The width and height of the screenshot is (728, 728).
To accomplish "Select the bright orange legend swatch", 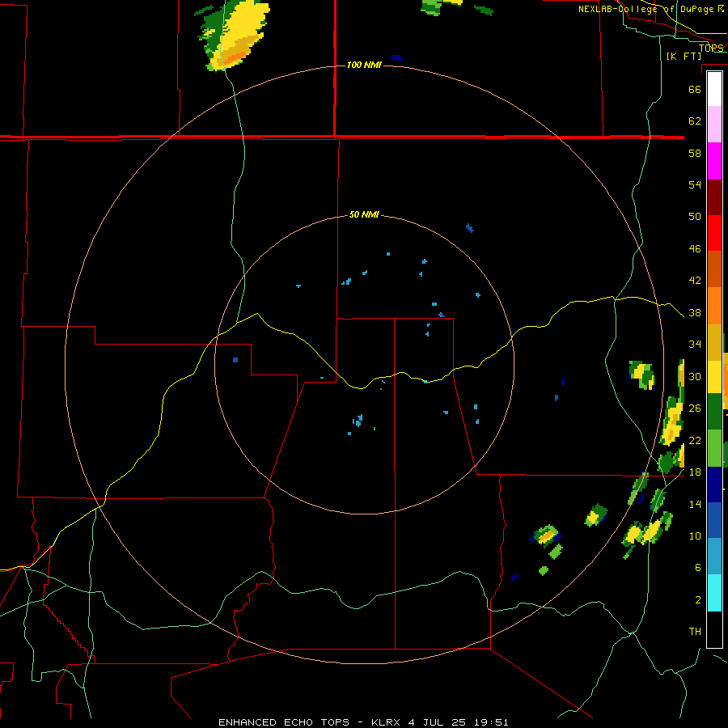I will click(x=714, y=306).
